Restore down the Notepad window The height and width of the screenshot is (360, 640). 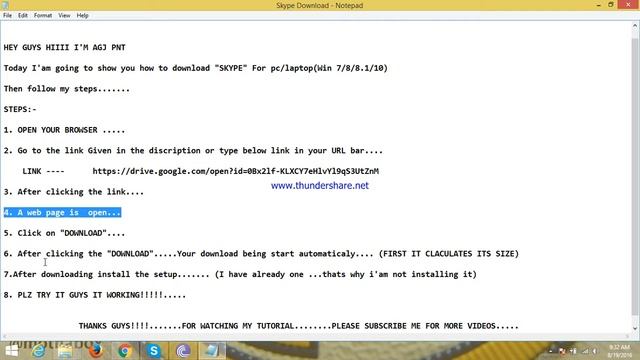611,5
